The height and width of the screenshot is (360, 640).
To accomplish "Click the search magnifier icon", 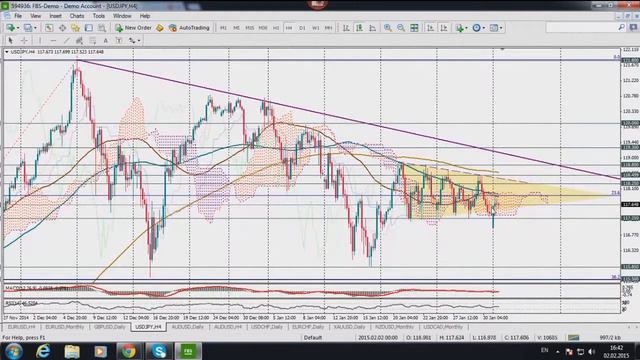I will (x=621, y=27).
